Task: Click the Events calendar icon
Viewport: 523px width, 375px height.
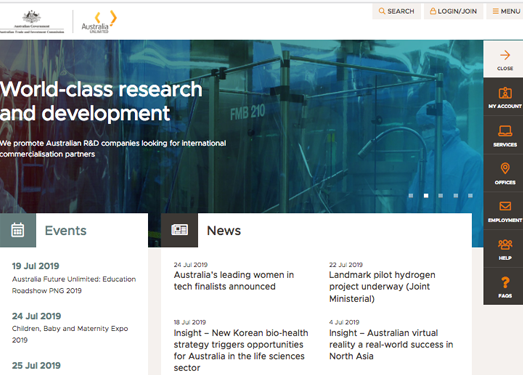Action: pyautogui.click(x=18, y=230)
